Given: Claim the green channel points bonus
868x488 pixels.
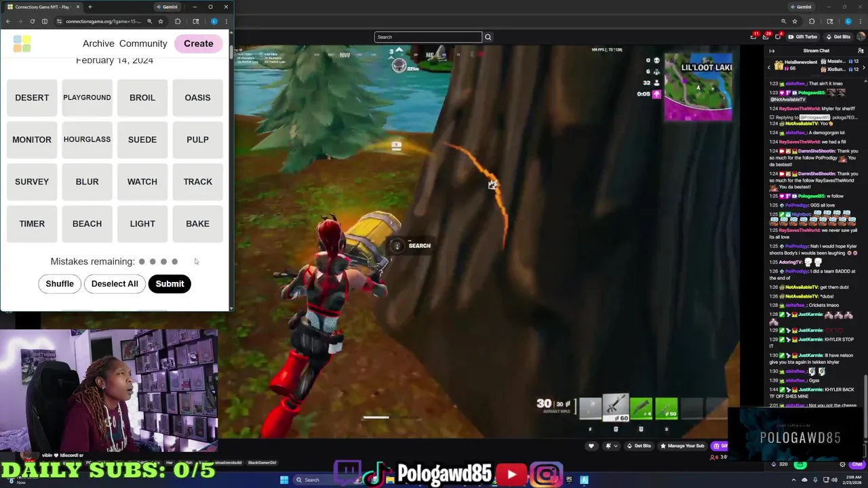Looking at the screenshot, I should click(x=801, y=464).
